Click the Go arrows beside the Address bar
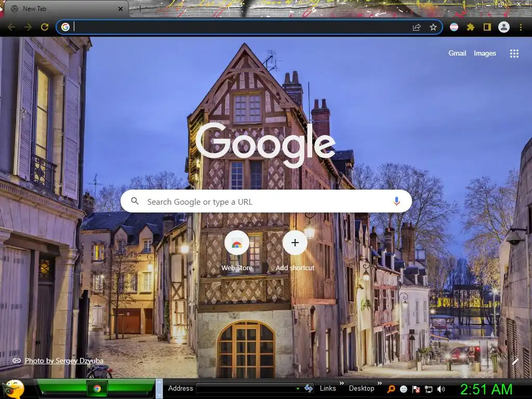This screenshot has width=532, height=399. (309, 389)
